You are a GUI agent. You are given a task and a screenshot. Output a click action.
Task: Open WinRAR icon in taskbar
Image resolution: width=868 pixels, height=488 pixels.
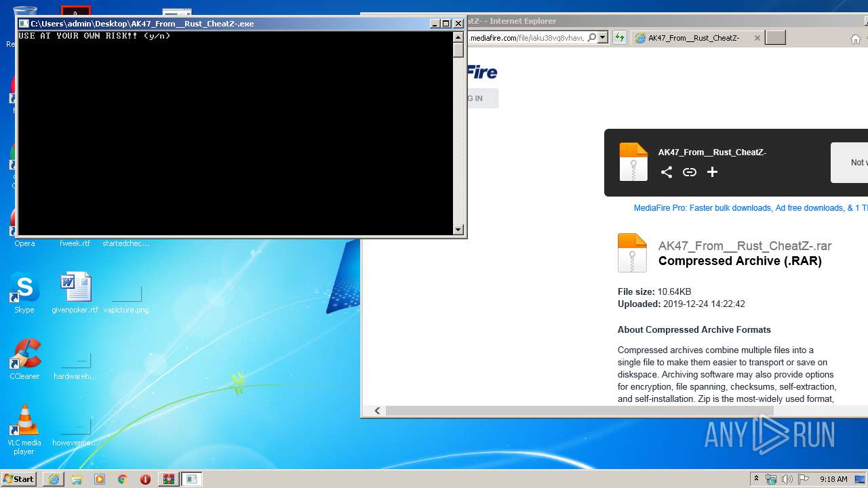click(168, 479)
